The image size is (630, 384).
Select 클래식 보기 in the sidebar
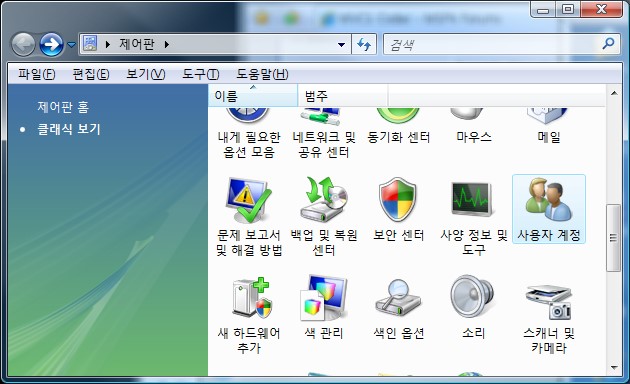[69, 129]
